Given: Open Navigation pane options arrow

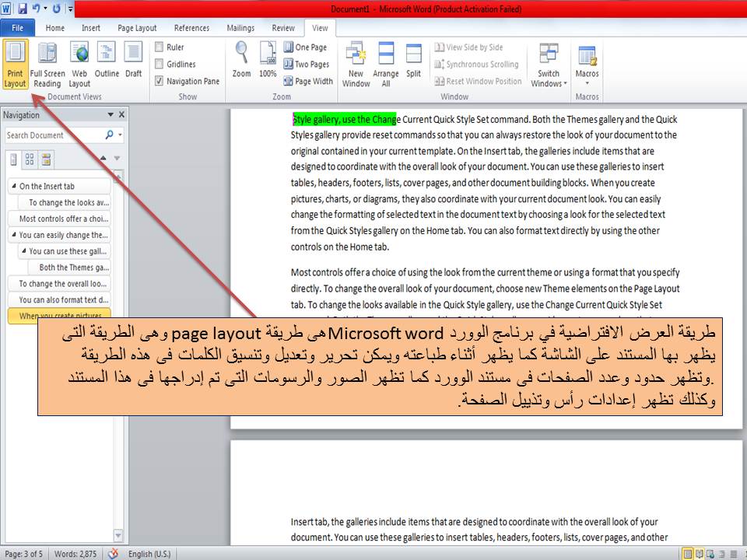Looking at the screenshot, I should [x=110, y=115].
